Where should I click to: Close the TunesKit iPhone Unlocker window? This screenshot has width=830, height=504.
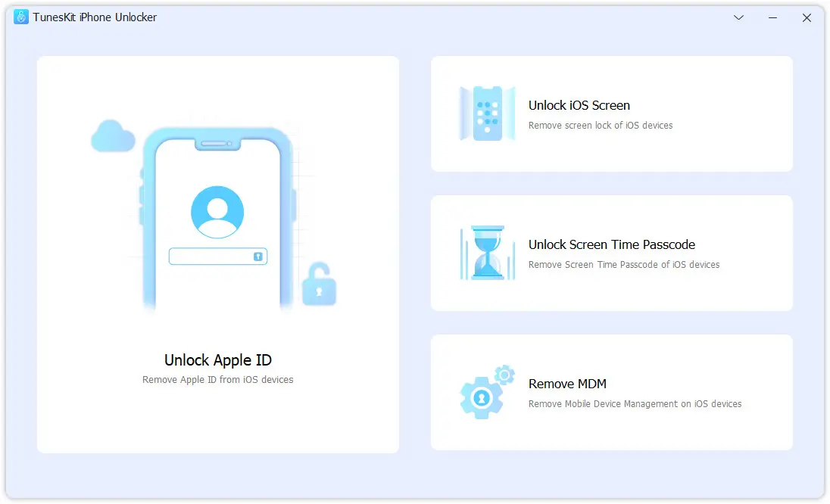(807, 17)
